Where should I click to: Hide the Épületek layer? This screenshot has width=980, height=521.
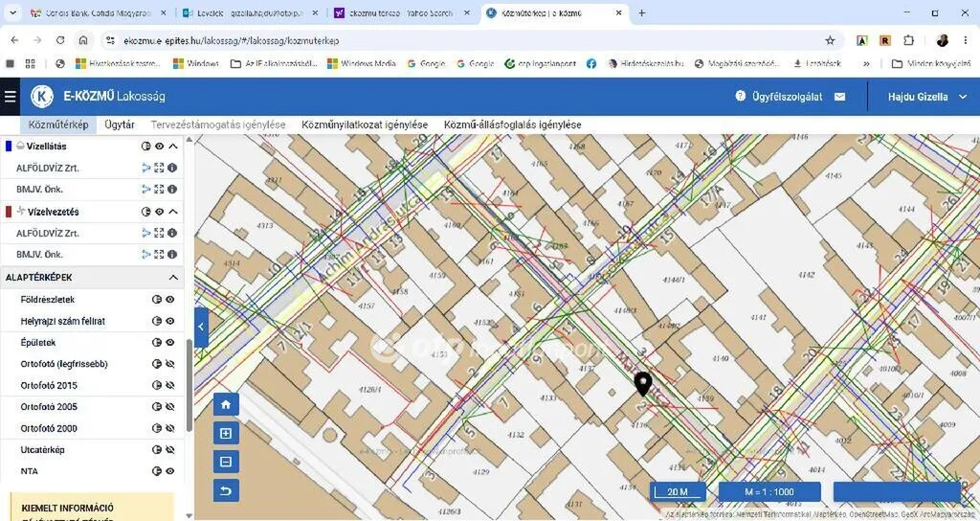(170, 343)
